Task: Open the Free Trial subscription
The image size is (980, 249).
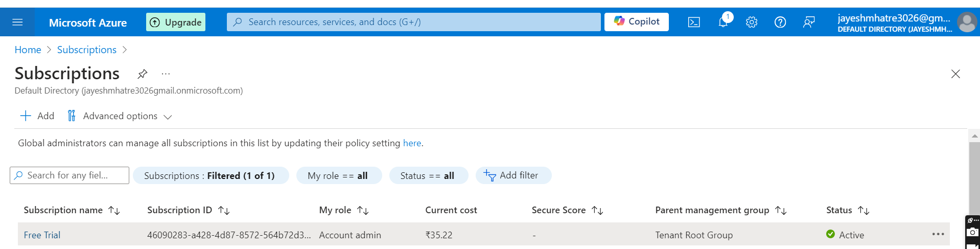Action: 42,235
